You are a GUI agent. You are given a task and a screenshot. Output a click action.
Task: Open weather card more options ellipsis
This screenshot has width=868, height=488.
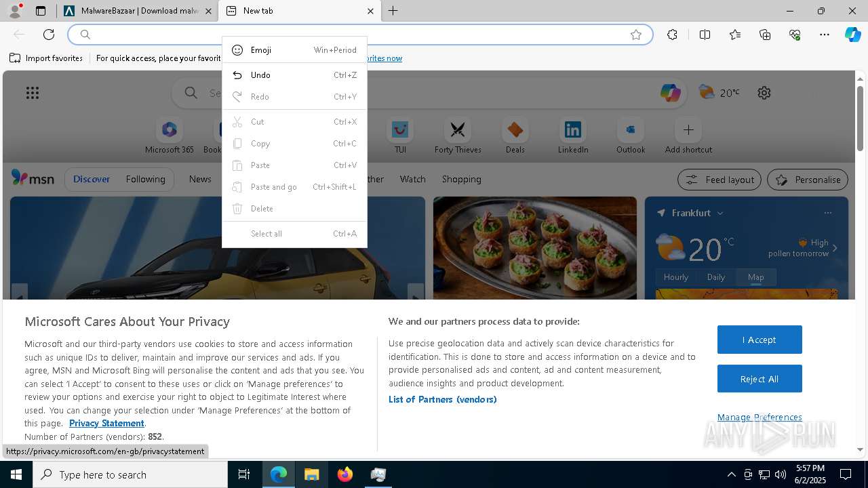827,213
